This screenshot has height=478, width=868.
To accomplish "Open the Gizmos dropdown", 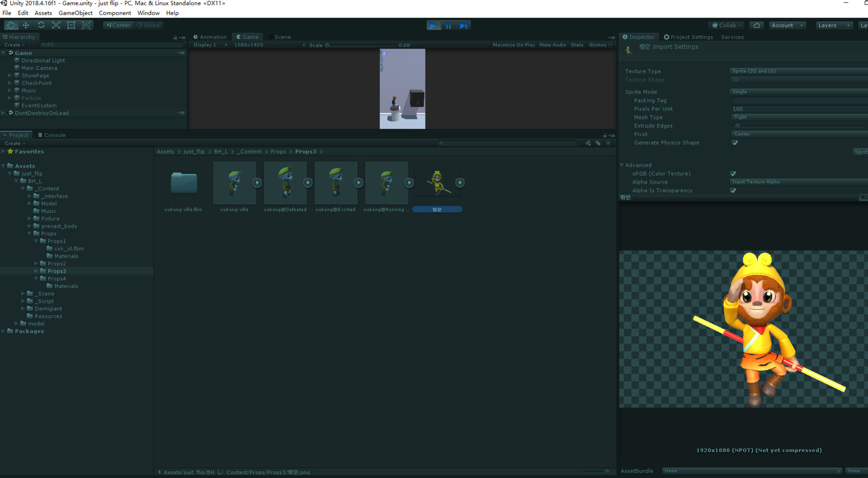I will click(600, 45).
